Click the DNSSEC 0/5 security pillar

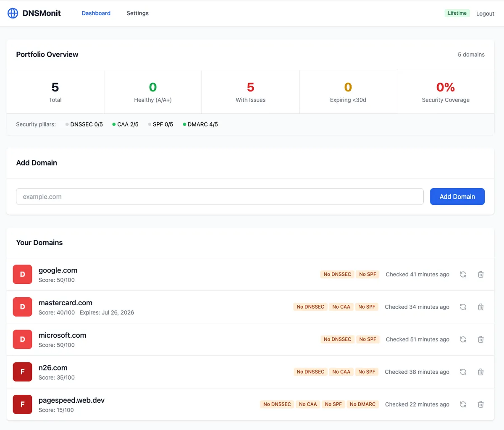pos(84,124)
